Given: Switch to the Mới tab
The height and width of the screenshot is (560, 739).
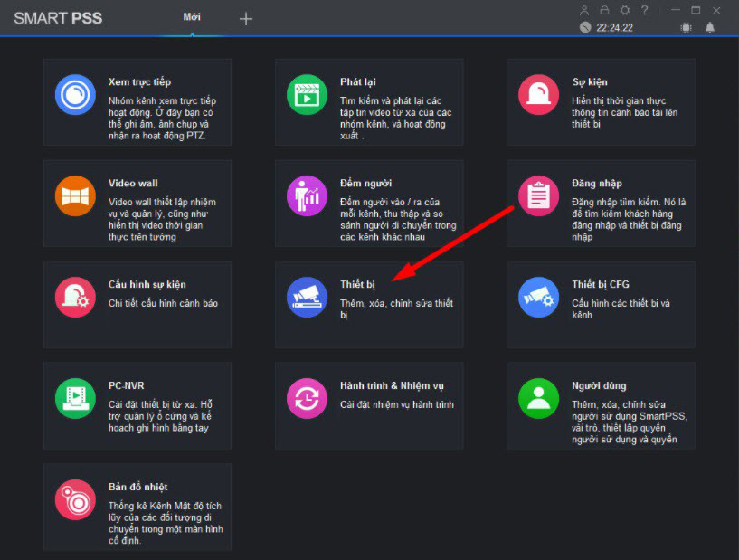Looking at the screenshot, I should coord(192,18).
